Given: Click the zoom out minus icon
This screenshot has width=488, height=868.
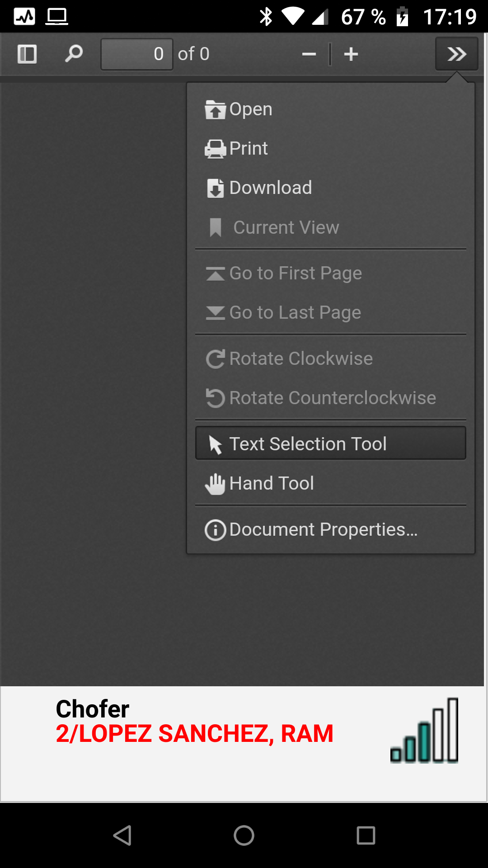Looking at the screenshot, I should [x=309, y=54].
